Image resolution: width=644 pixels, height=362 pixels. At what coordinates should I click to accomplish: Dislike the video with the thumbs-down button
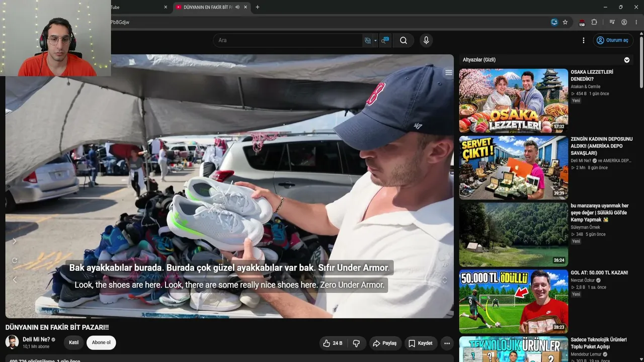click(357, 343)
